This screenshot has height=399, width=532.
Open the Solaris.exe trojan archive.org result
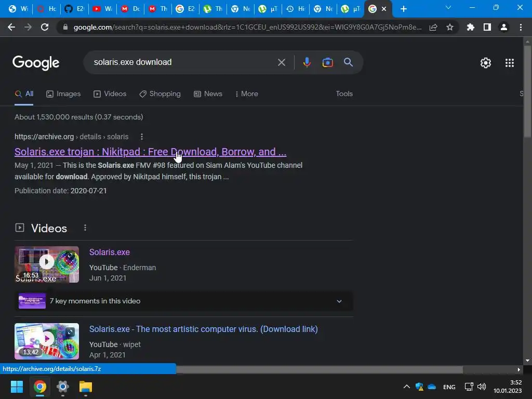[x=150, y=152]
